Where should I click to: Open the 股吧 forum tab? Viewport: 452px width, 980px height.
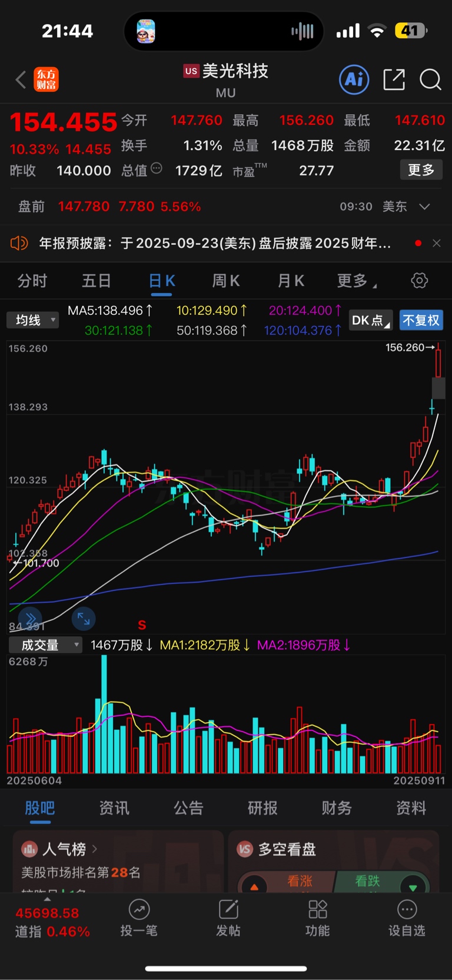pyautogui.click(x=40, y=808)
